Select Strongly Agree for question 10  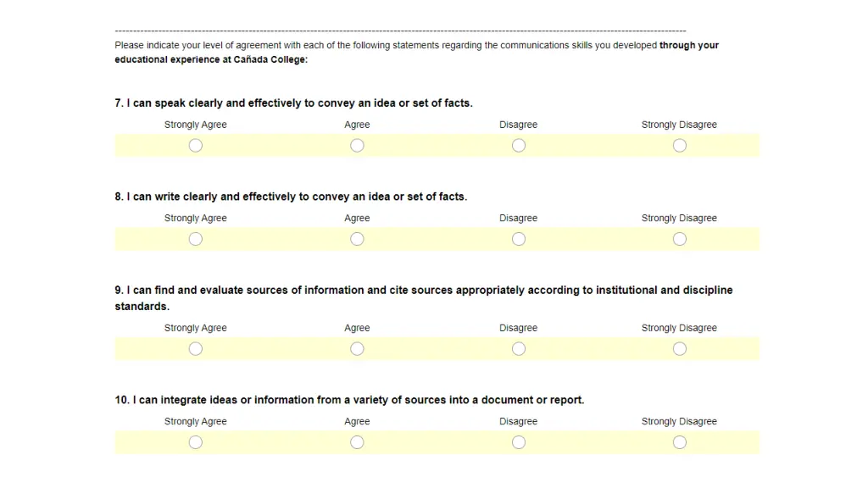[196, 442]
